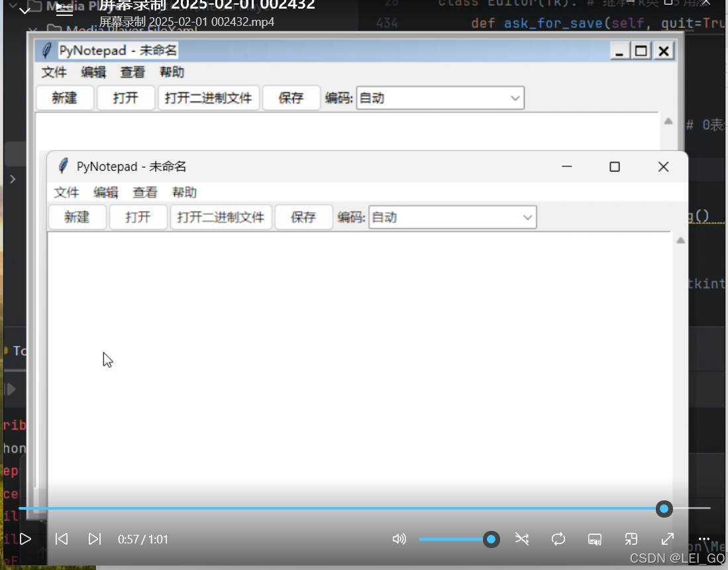Open 查看 menu in back PyNotepad window

132,72
